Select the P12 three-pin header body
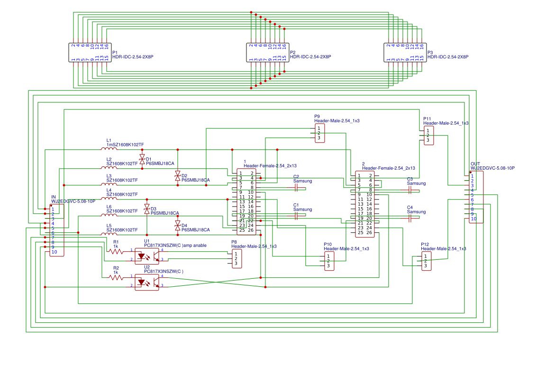This screenshot has height=392, width=554. click(x=427, y=261)
